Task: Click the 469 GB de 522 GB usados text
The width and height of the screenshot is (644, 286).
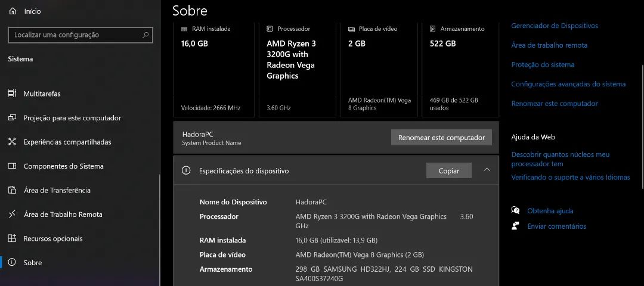Action: point(454,104)
